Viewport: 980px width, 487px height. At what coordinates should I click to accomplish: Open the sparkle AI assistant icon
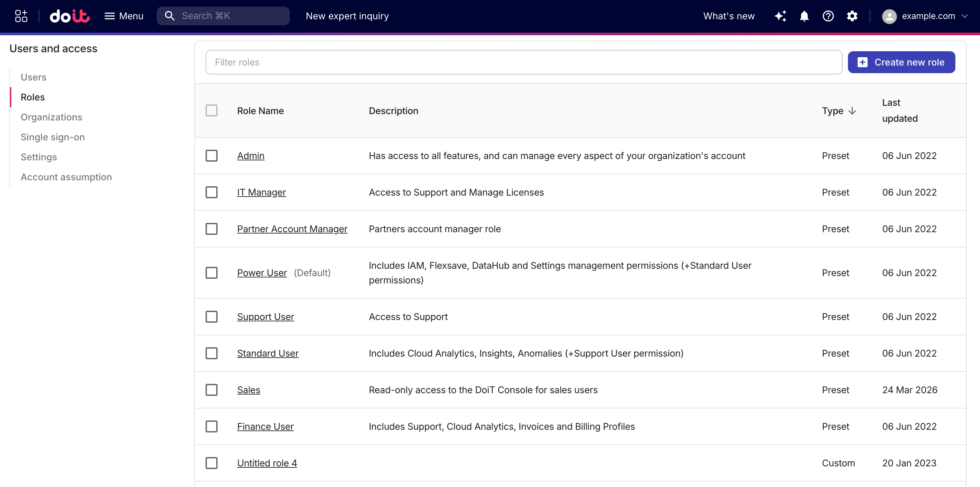point(780,16)
